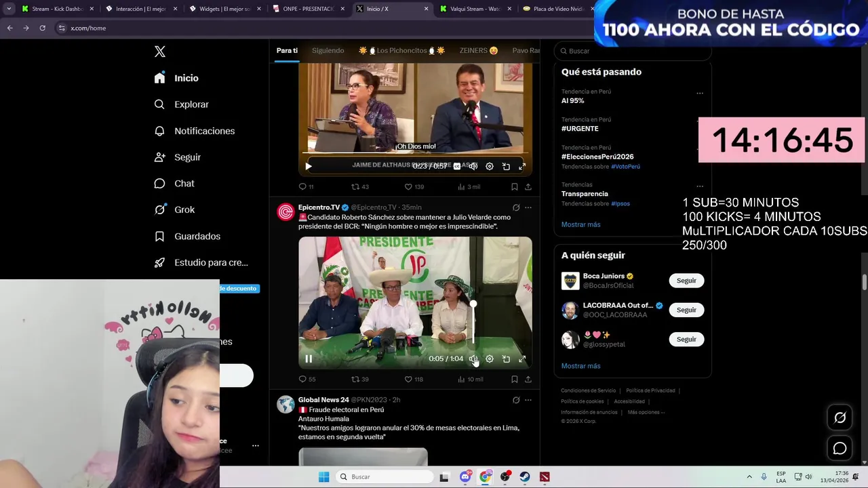Mute the Jaime de Althaus video
The width and height of the screenshot is (868, 488).
click(473, 166)
